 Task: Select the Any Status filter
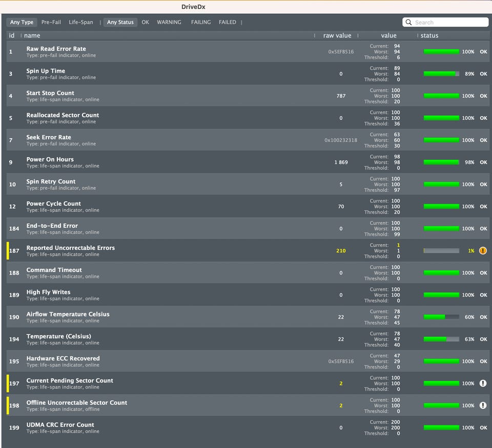coord(120,22)
